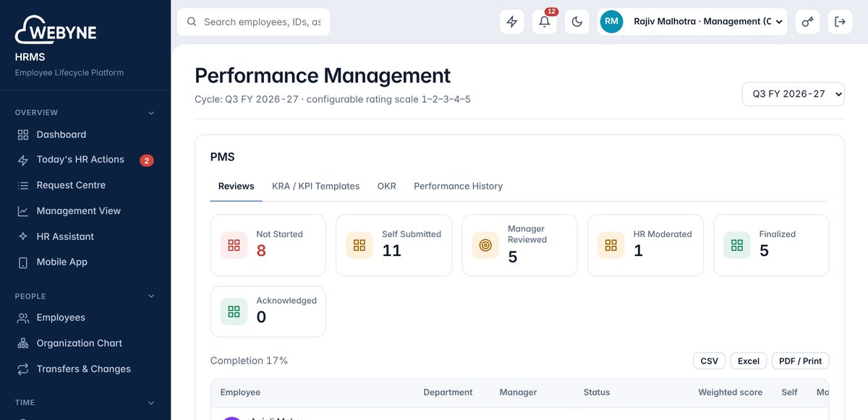Collapse the PEOPLE sidebar section
868x420 pixels.
click(151, 296)
